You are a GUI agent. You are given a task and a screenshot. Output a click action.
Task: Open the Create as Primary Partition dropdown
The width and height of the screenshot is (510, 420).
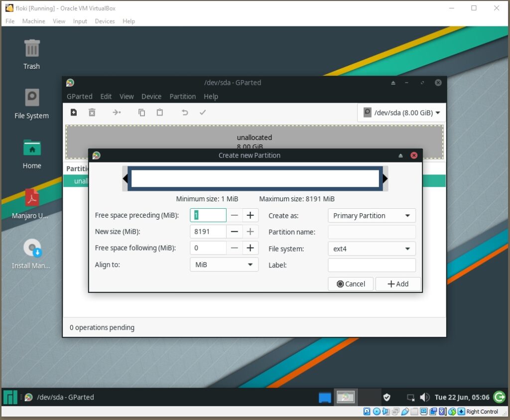[x=372, y=216]
